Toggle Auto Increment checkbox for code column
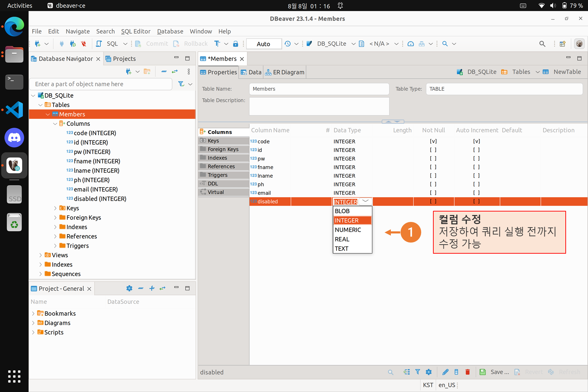This screenshot has height=392, width=588. pos(477,141)
